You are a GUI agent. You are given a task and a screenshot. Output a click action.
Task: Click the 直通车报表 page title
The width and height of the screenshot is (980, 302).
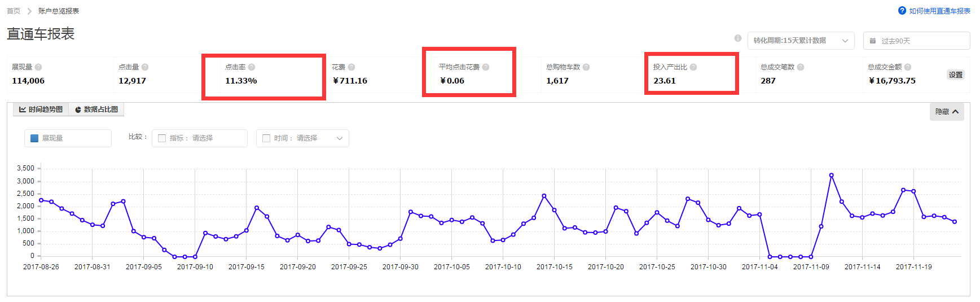[41, 34]
